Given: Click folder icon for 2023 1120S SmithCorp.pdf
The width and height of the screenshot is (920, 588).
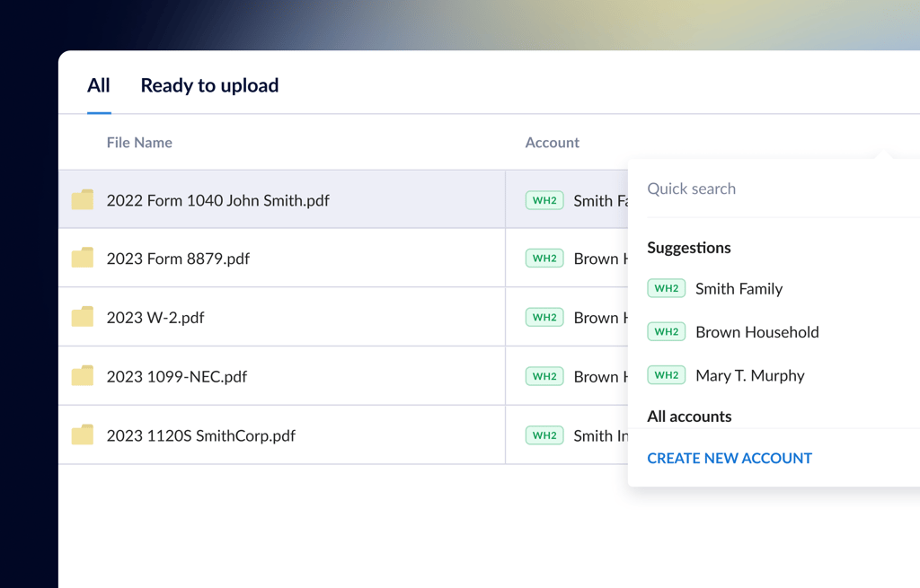Looking at the screenshot, I should pyautogui.click(x=83, y=435).
